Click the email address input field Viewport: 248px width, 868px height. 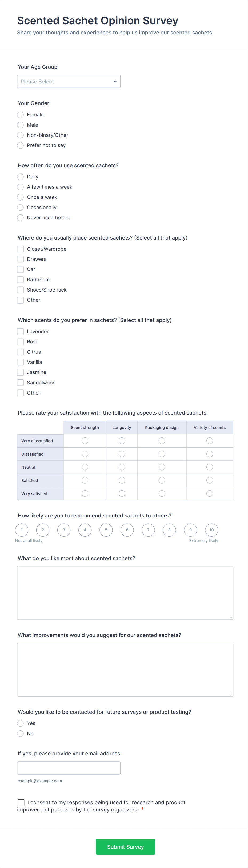point(69,768)
